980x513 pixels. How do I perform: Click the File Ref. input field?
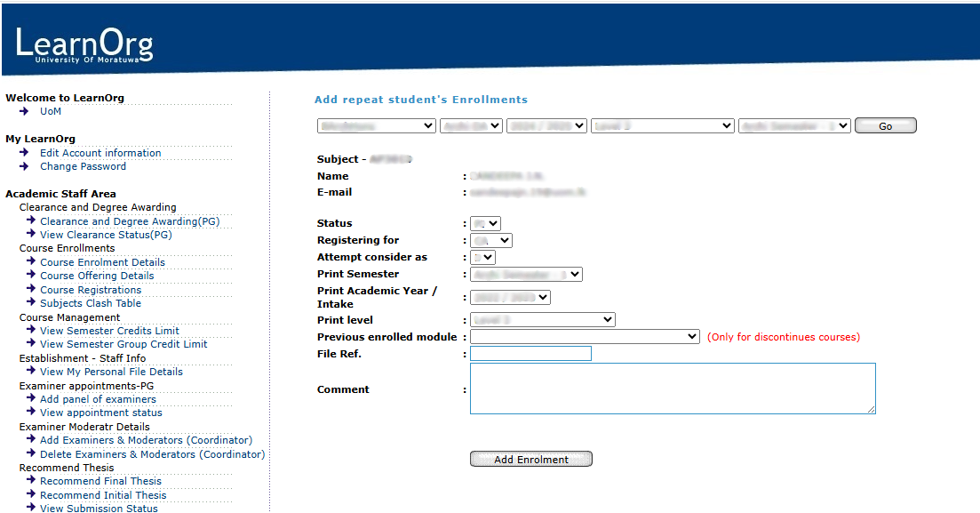click(530, 354)
